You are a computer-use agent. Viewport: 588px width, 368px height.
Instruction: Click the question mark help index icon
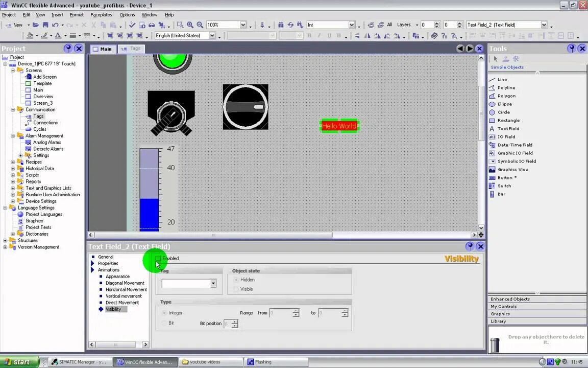click(x=444, y=36)
